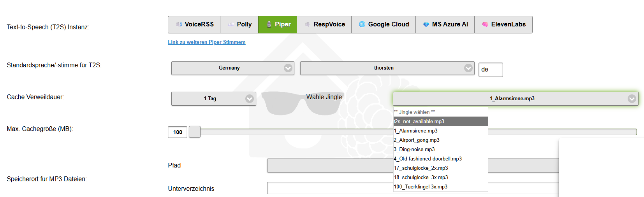Click the max cache size slider handle
644x197 pixels.
click(195, 132)
